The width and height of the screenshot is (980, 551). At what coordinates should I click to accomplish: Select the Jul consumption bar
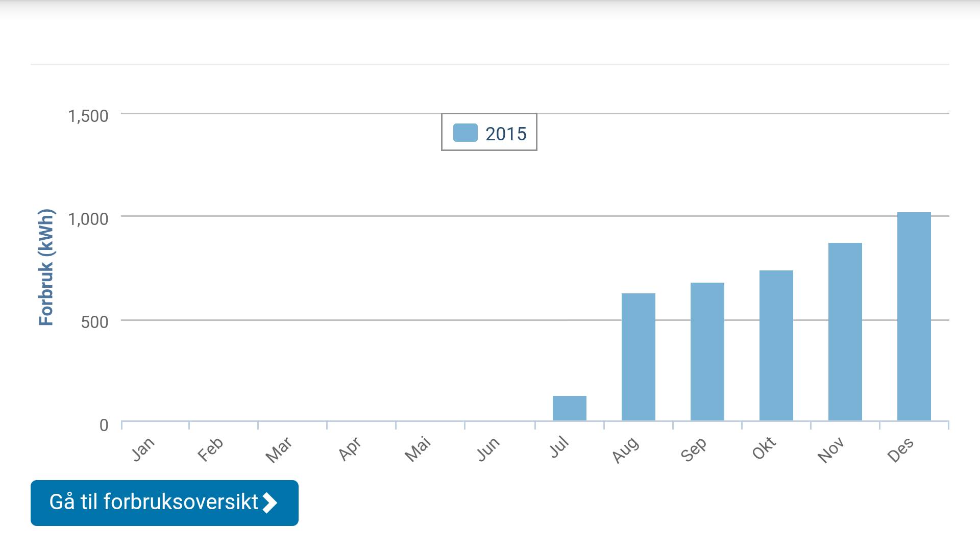(570, 408)
